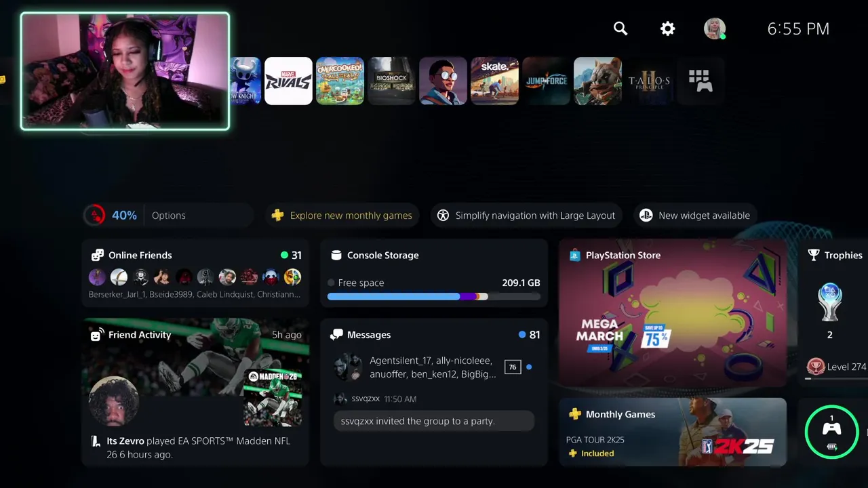Select the streamer webcam overlay
This screenshot has height=488, width=868.
[125, 71]
